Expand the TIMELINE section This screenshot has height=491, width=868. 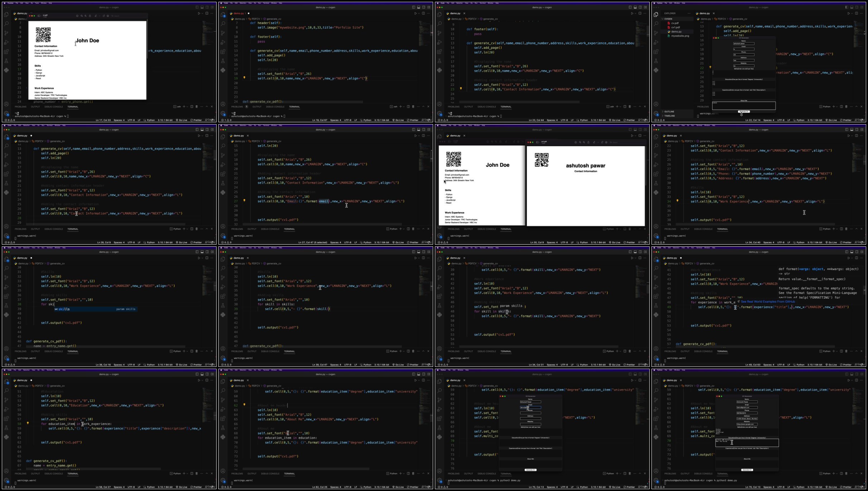coord(669,116)
